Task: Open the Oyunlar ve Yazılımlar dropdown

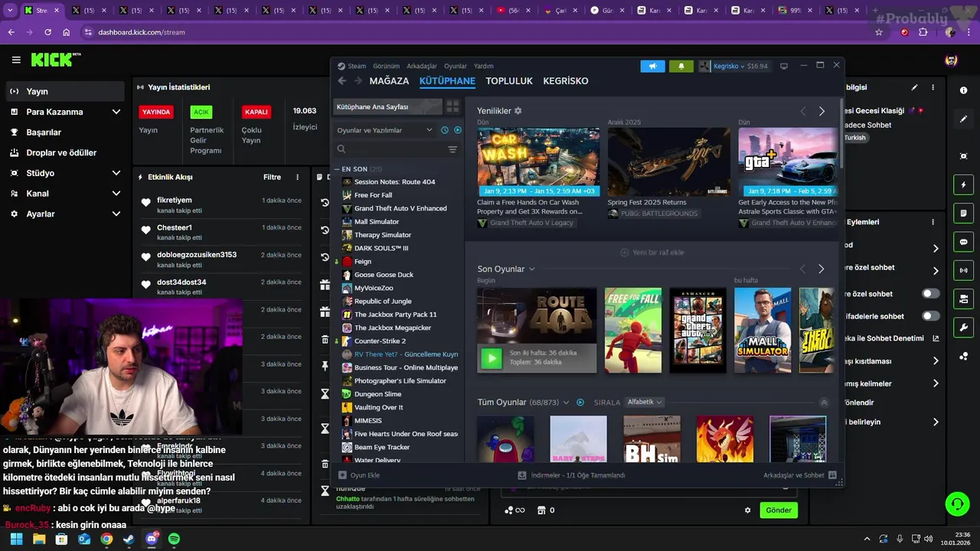Action: click(x=384, y=130)
